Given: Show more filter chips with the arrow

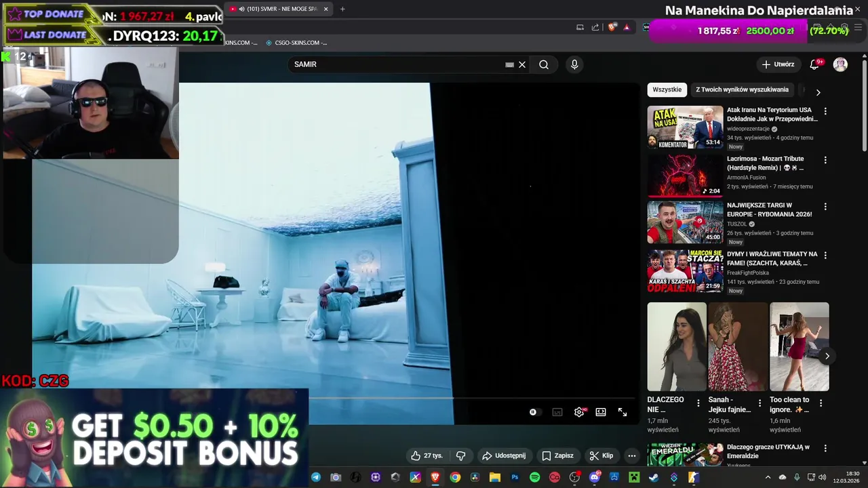Looking at the screenshot, I should [818, 92].
